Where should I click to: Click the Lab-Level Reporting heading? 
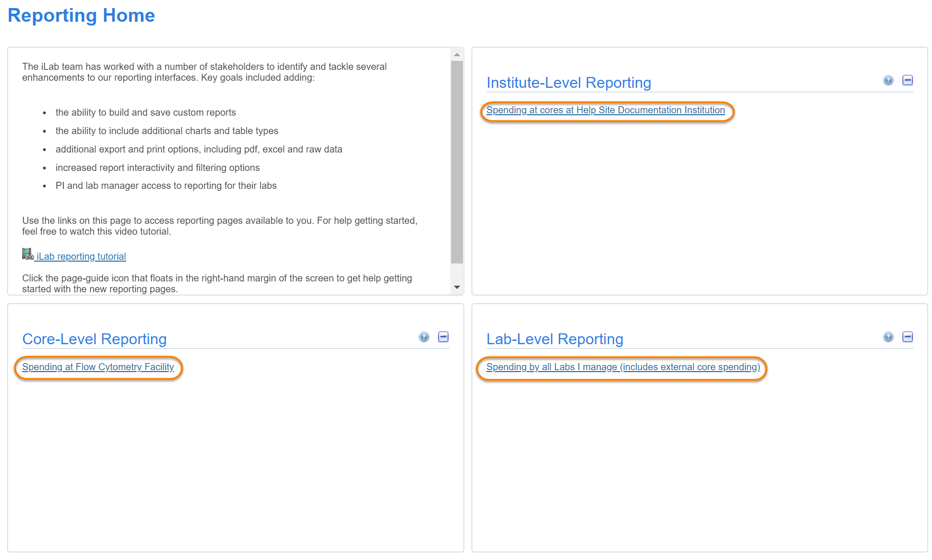(555, 339)
